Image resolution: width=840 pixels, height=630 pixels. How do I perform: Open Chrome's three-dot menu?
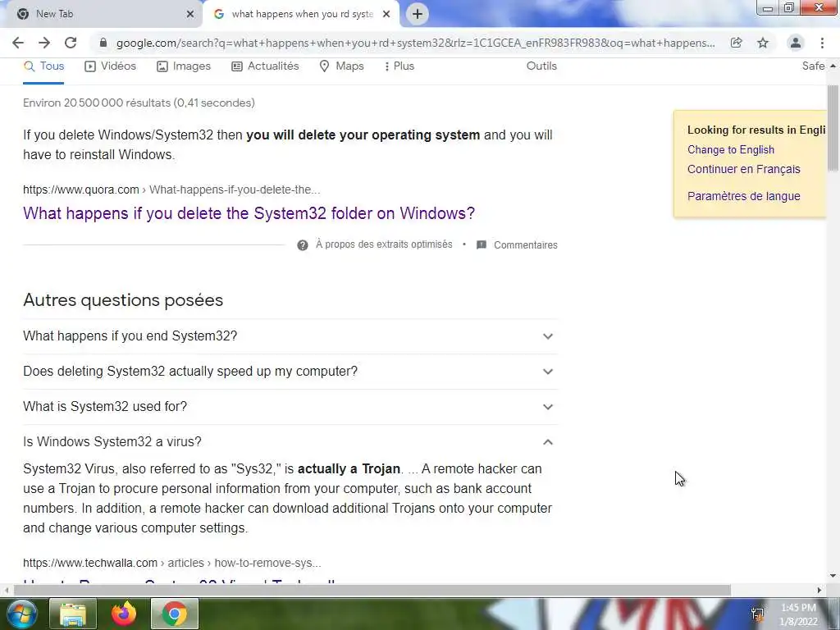[822, 43]
